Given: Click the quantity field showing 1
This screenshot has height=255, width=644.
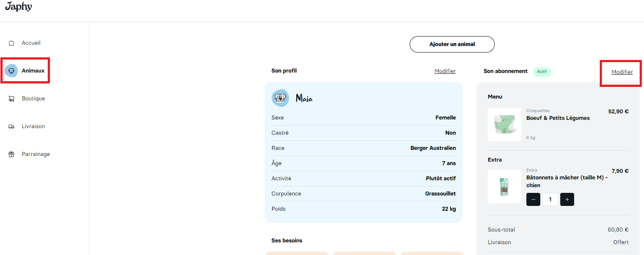Looking at the screenshot, I should point(550,199).
